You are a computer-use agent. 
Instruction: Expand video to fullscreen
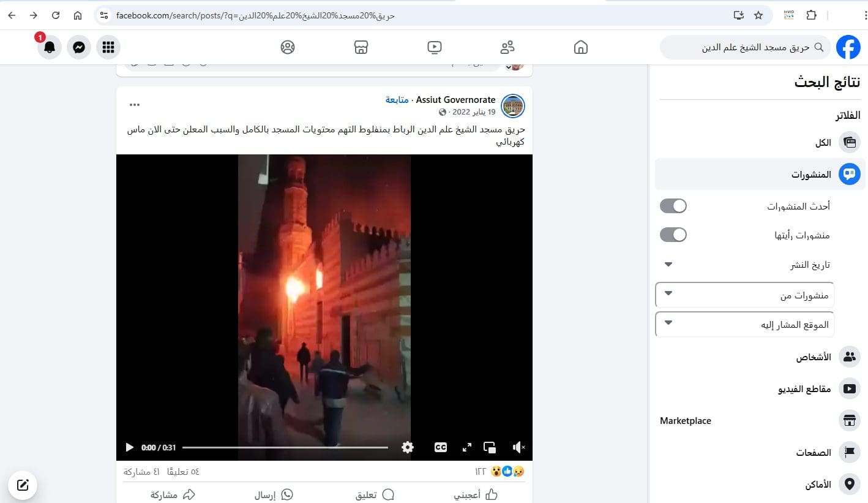coord(467,447)
